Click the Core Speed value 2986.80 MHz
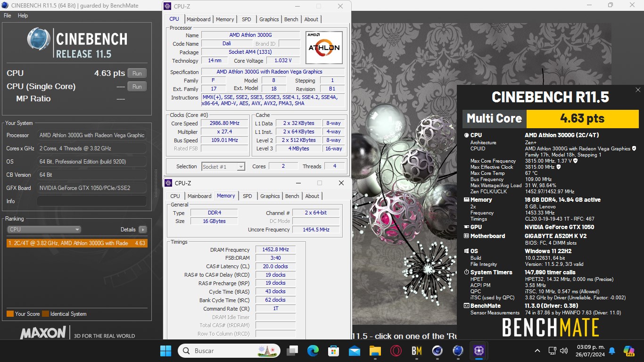This screenshot has height=362, width=644. pos(225,123)
